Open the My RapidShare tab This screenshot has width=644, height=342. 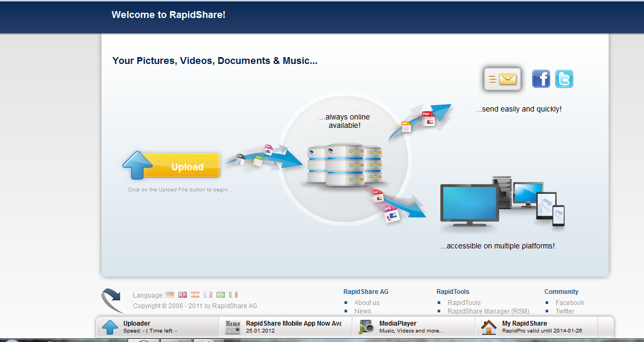point(536,327)
